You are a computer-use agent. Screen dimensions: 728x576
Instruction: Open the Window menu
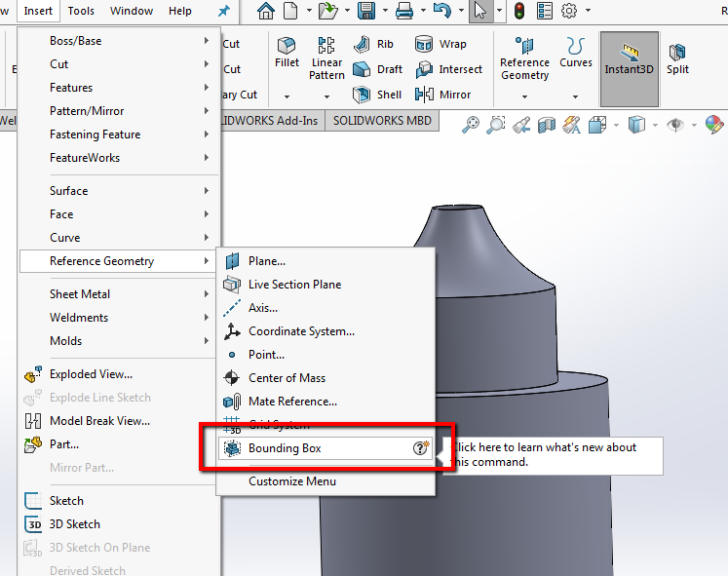132,11
